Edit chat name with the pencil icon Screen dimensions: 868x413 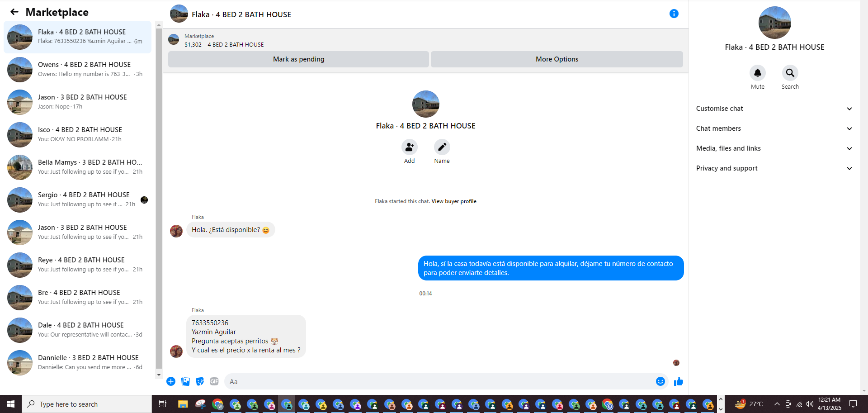[x=442, y=147]
